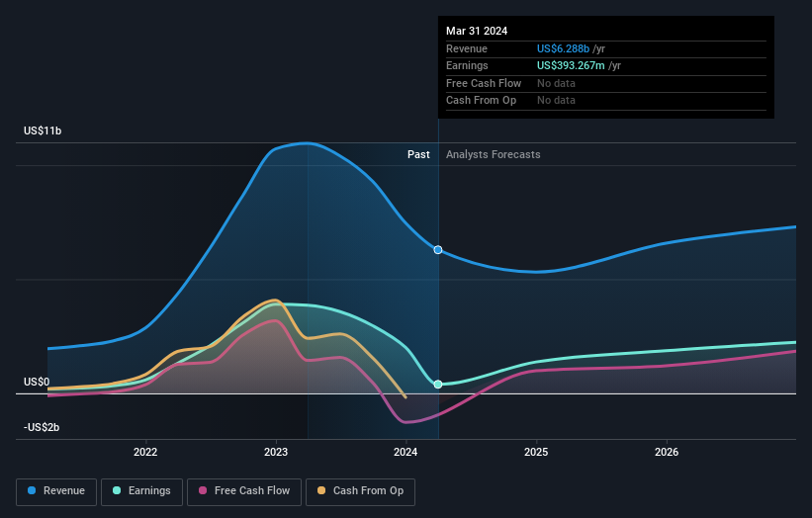This screenshot has width=812, height=518.
Task: Click the Earnings tooltip row label
Action: (x=467, y=65)
